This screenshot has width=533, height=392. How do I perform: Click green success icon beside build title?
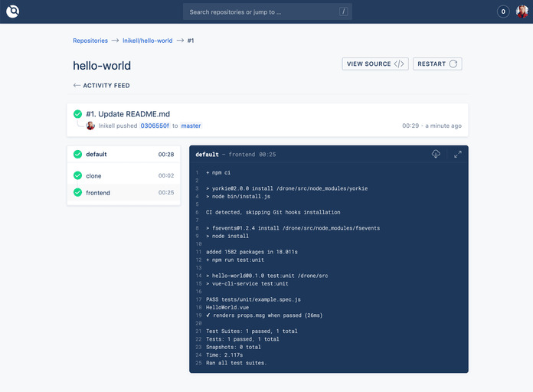coord(78,114)
